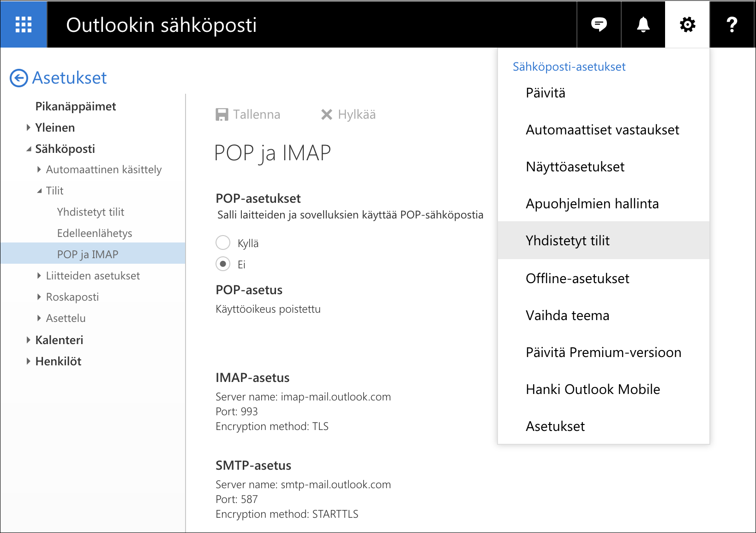Choose Vaihda teema from the menu
The image size is (756, 533).
coord(567,315)
